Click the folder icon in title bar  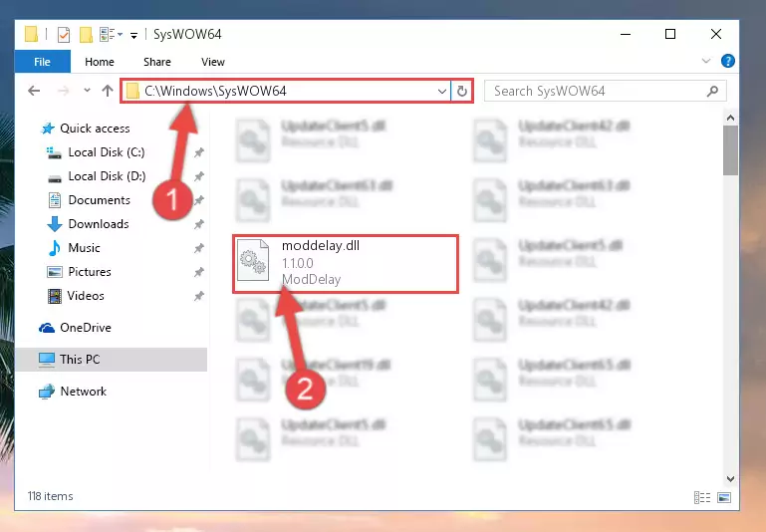(31, 34)
